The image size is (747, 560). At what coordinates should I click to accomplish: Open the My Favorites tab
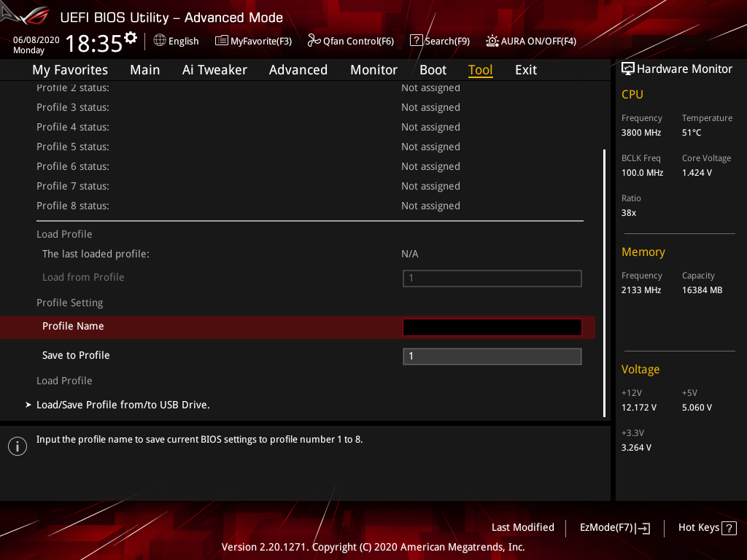70,70
